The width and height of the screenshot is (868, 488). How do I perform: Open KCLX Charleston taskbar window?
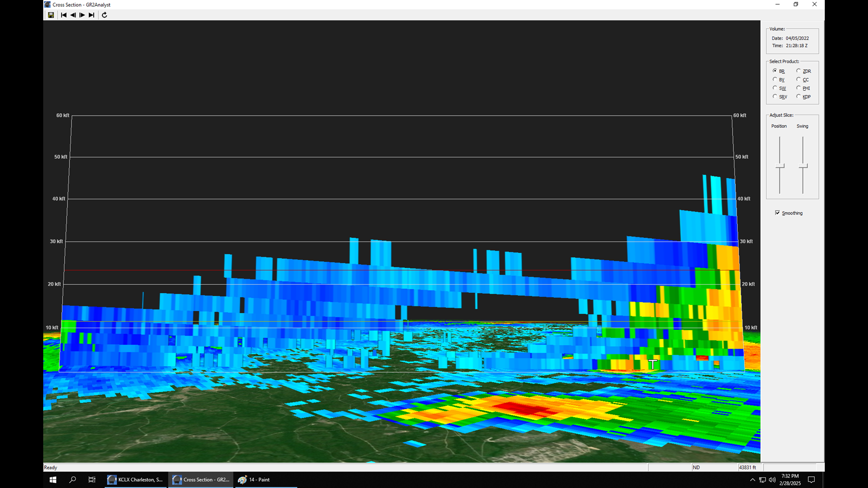coord(136,480)
